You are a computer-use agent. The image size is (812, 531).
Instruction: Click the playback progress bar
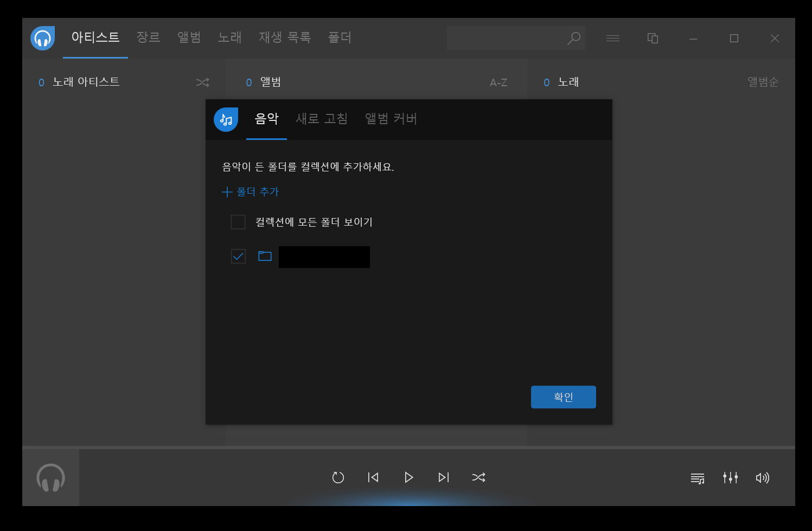pos(408,447)
